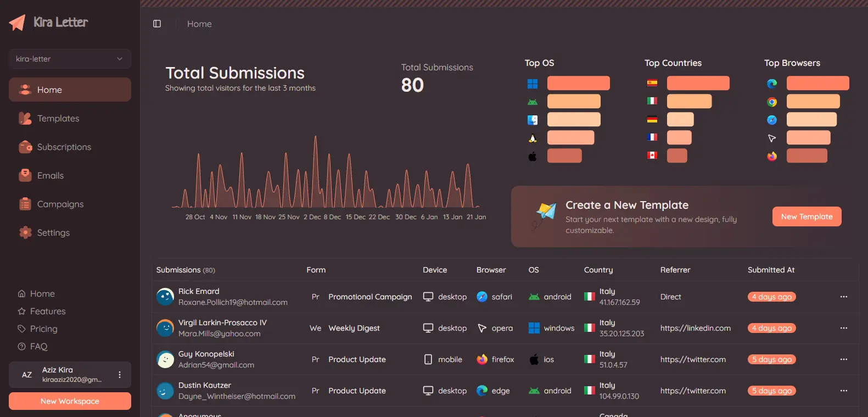Toggle the sidebar panel icon

coord(157,24)
